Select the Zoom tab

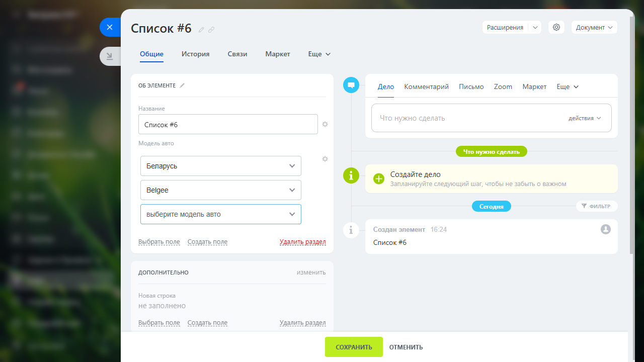click(x=503, y=86)
